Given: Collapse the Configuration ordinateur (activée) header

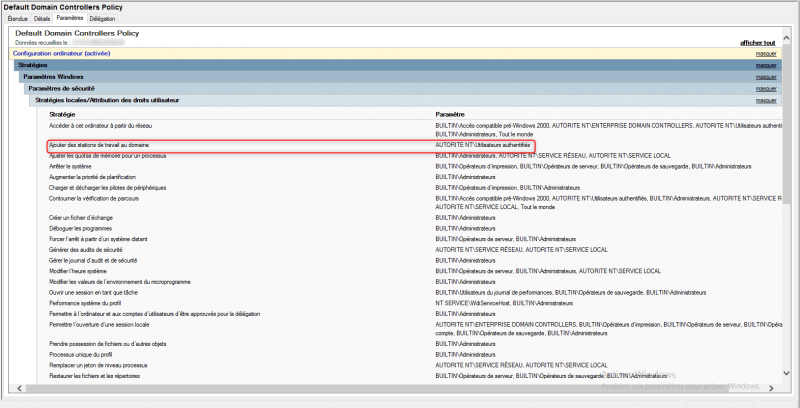Looking at the screenshot, I should (x=60, y=53).
